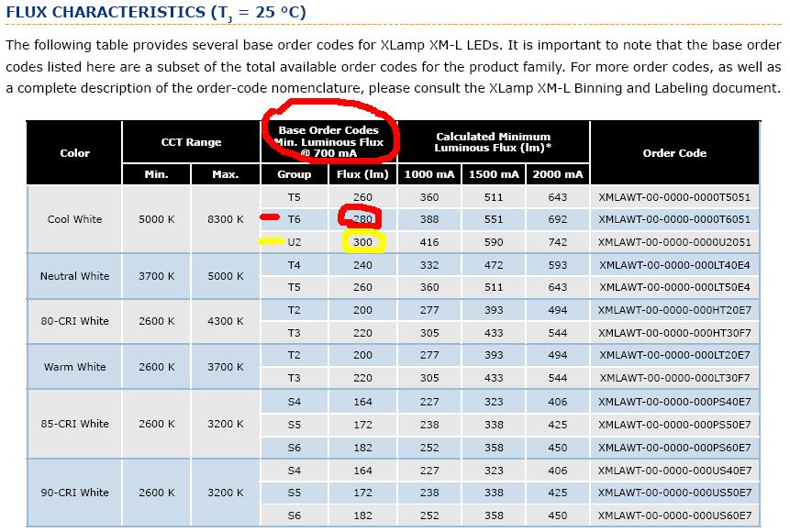The width and height of the screenshot is (790, 532).
Task: Click the 1000 mA sub-header
Action: 429,174
